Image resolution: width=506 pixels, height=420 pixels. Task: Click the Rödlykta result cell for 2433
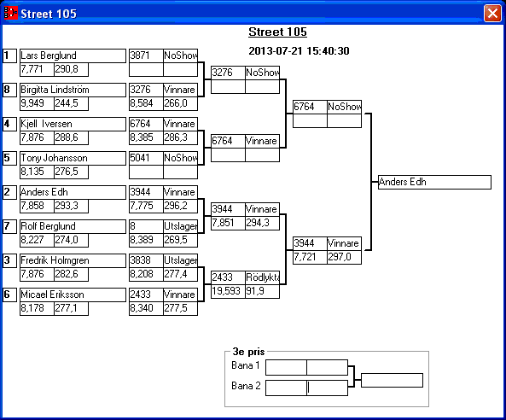coord(262,277)
